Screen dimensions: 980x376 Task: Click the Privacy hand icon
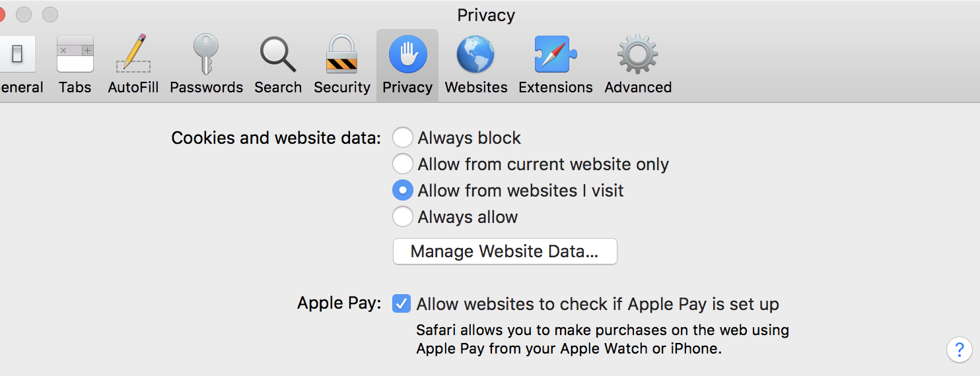click(x=407, y=54)
